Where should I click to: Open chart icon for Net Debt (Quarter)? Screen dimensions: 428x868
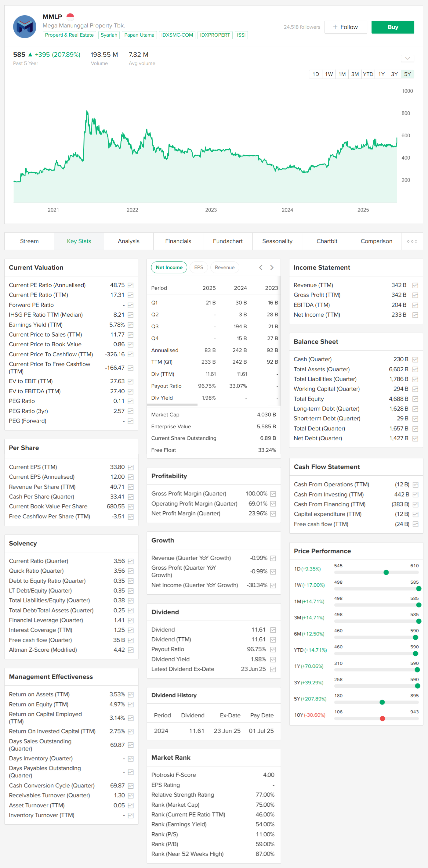point(415,439)
